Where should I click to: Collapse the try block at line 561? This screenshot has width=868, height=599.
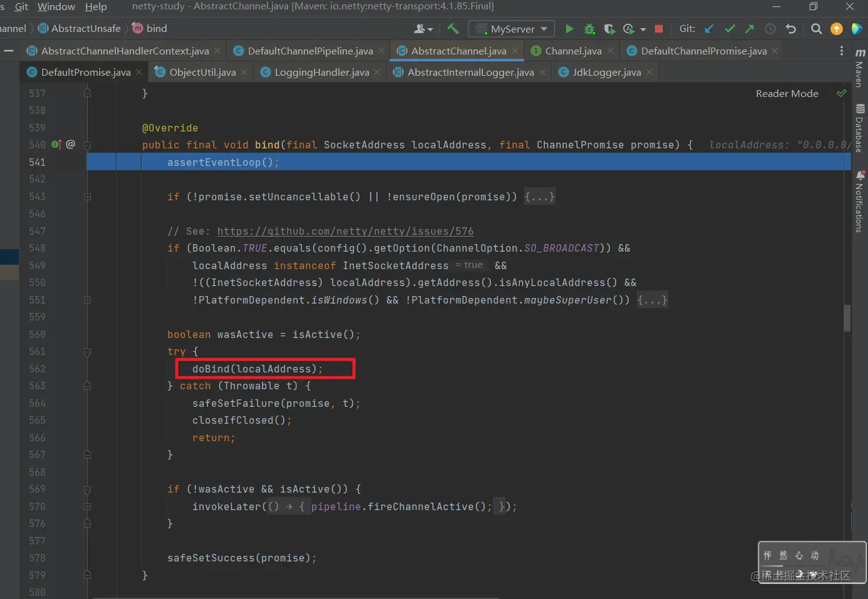(87, 352)
